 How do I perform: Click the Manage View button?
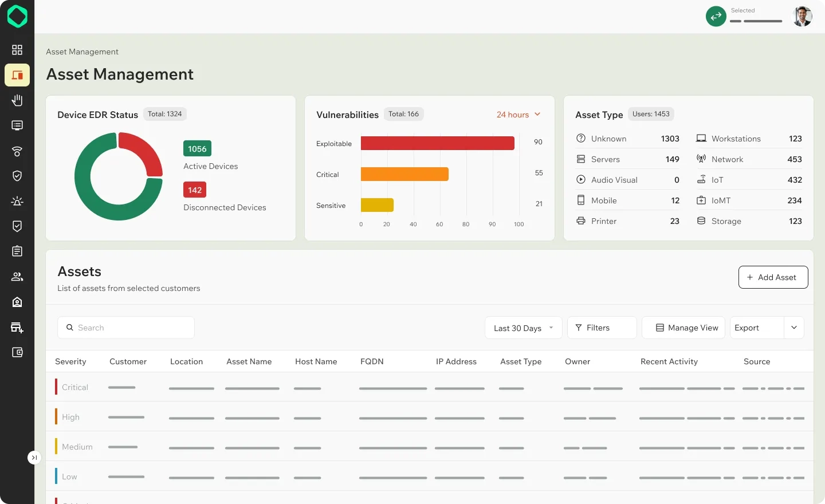(683, 328)
